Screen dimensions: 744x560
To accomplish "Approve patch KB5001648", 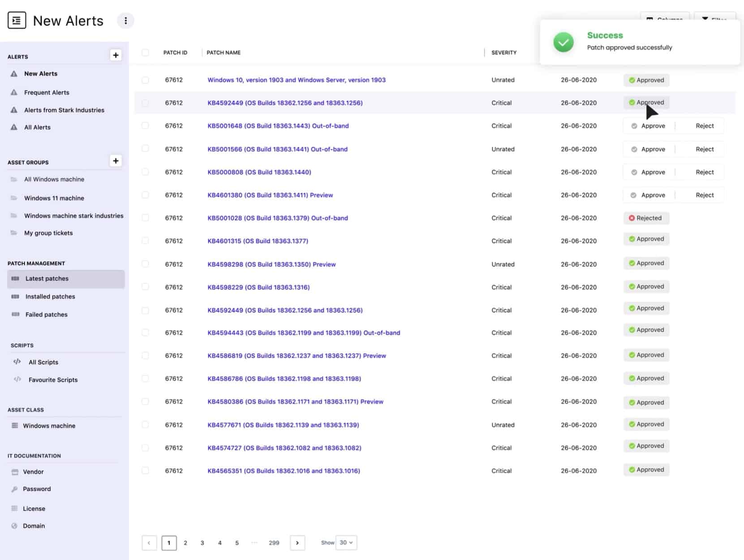I will pos(649,126).
